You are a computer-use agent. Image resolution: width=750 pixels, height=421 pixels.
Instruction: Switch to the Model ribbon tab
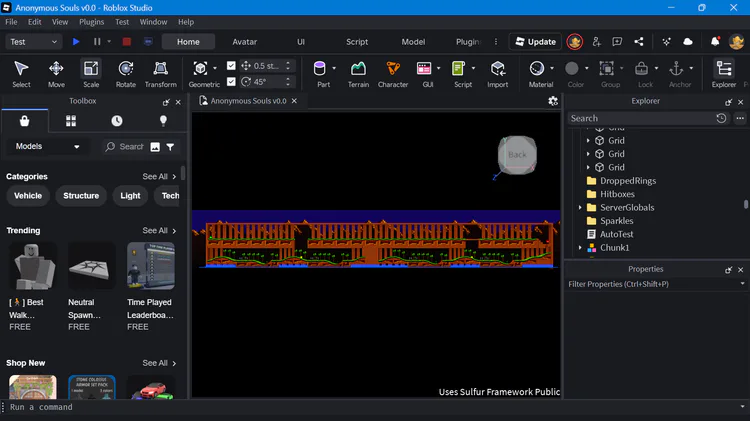pyautogui.click(x=413, y=42)
